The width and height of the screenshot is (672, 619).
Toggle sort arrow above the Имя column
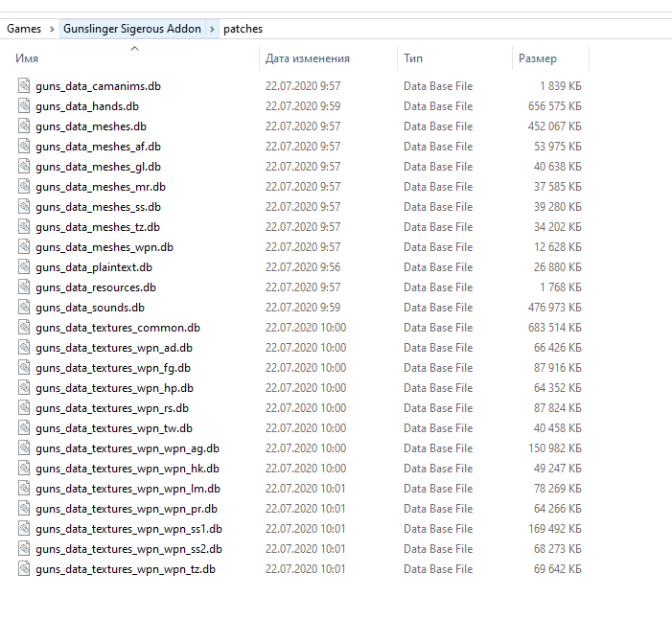pos(134,48)
